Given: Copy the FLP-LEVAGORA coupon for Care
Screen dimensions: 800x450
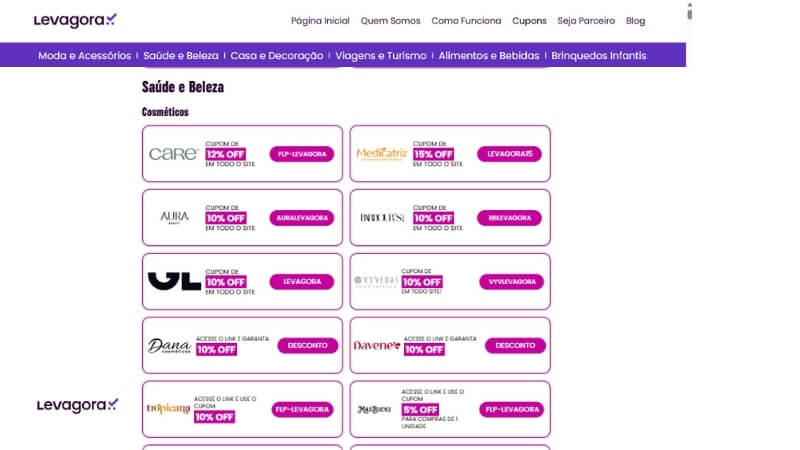Looking at the screenshot, I should pos(302,154).
